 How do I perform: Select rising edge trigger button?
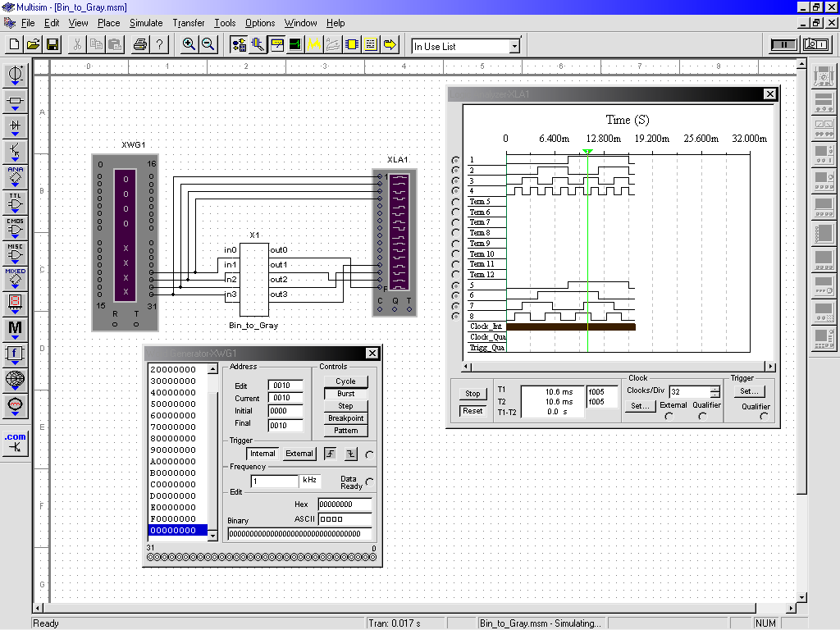331,454
